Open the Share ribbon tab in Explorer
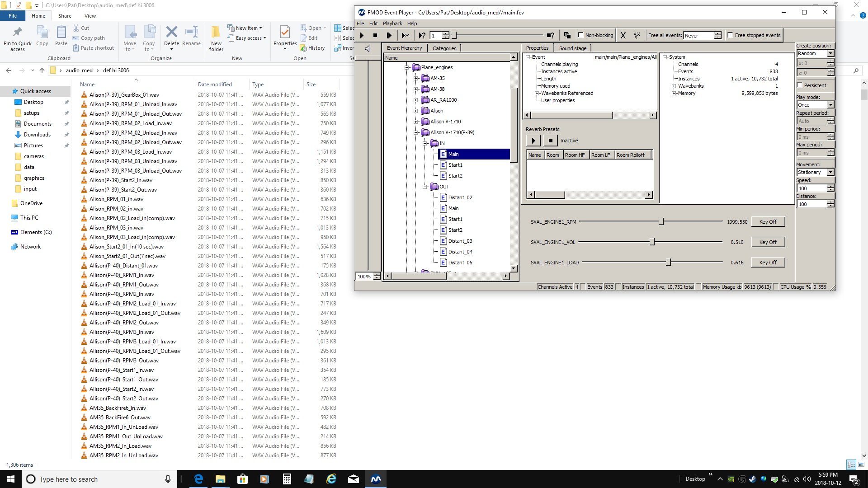The width and height of the screenshot is (868, 488). click(x=65, y=16)
